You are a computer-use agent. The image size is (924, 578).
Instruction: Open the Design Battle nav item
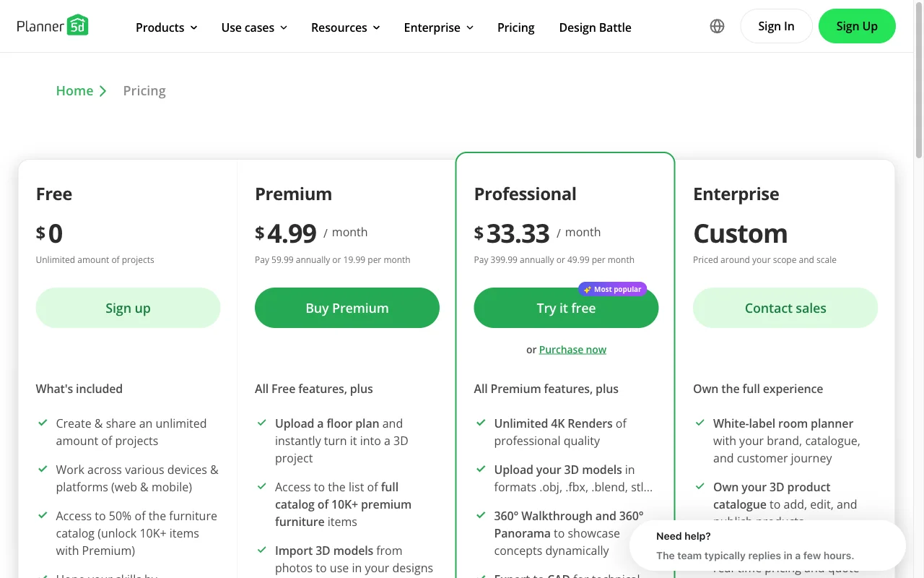pyautogui.click(x=596, y=27)
